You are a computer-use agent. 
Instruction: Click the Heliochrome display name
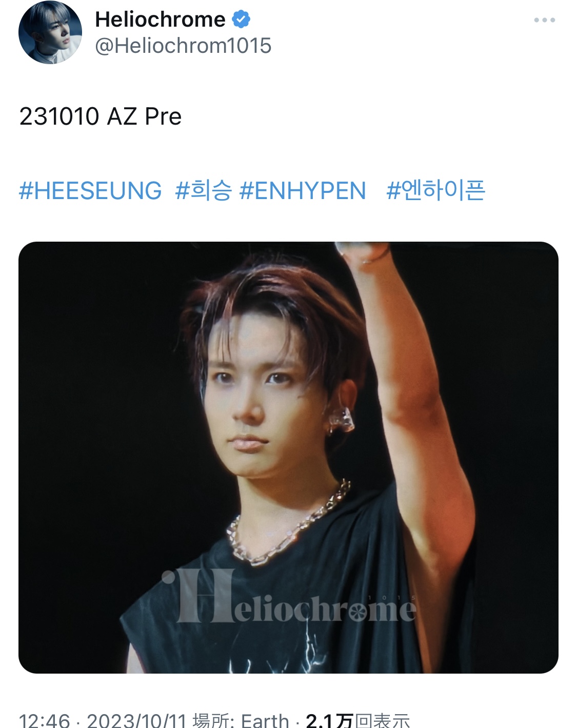(160, 19)
